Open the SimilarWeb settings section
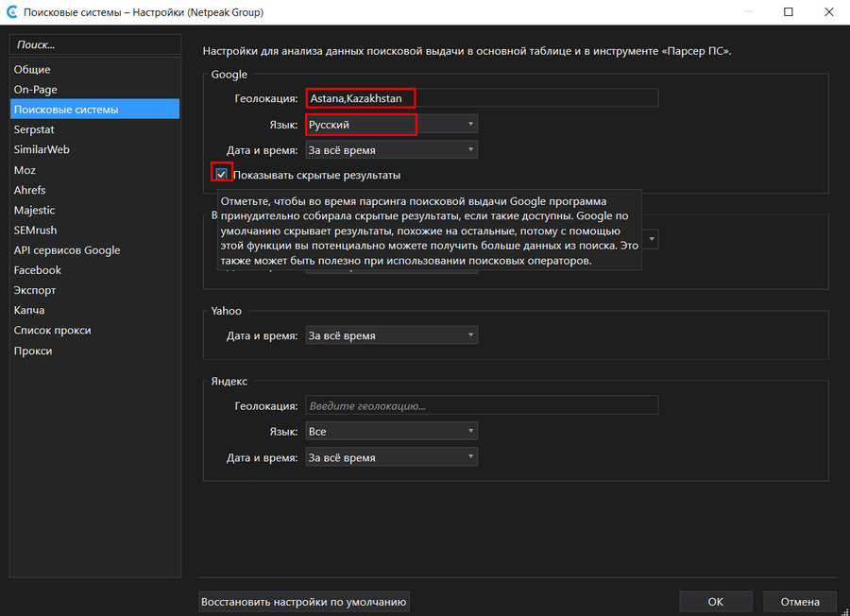 point(94,149)
